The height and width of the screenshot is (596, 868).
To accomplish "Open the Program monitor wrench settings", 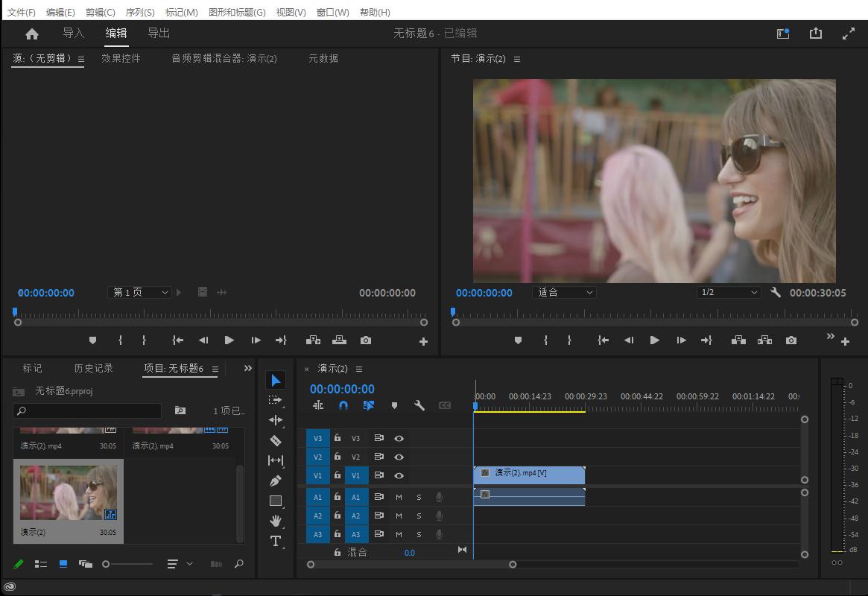I will click(x=776, y=293).
